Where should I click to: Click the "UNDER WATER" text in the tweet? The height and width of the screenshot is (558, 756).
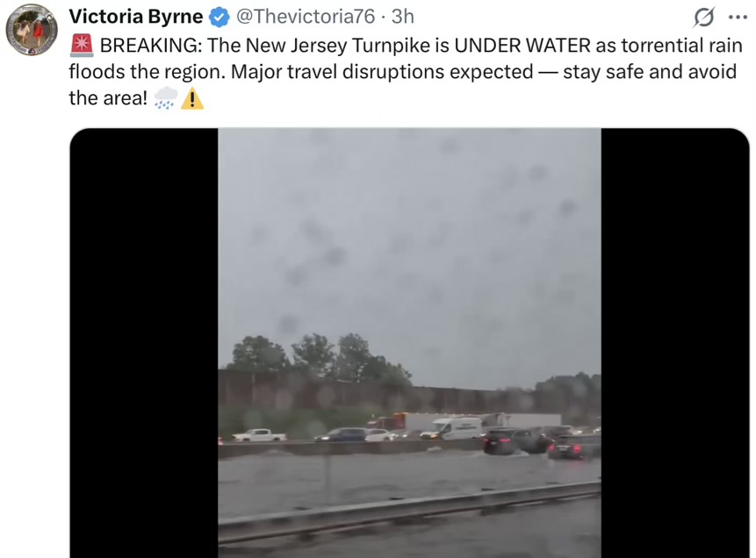coord(522,46)
